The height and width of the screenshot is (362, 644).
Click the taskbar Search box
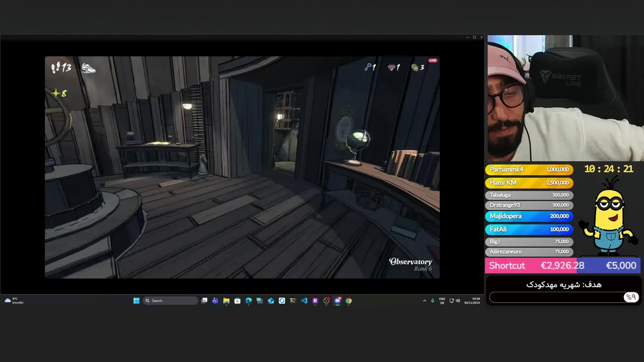(x=171, y=301)
